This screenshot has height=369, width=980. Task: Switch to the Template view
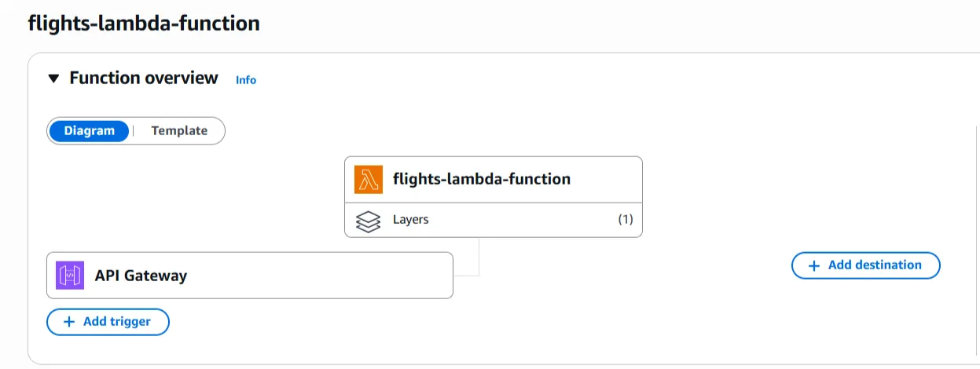[x=179, y=131]
